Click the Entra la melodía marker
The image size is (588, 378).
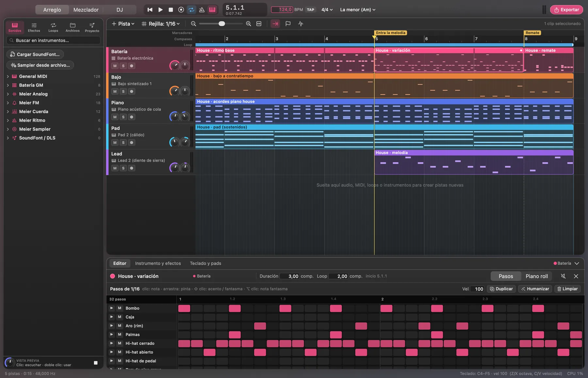[x=391, y=33]
